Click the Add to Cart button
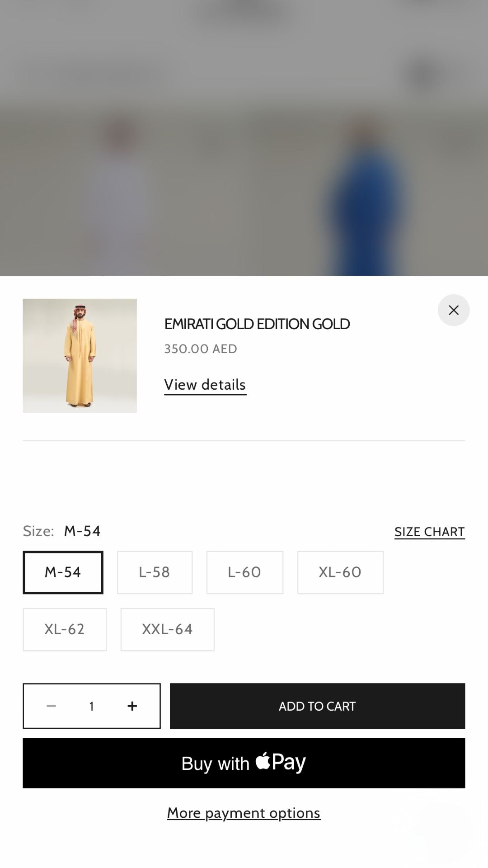This screenshot has height=868, width=488. [317, 706]
